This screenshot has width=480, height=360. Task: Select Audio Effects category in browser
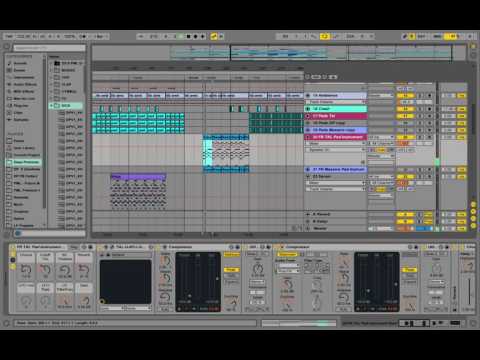(x=25, y=84)
